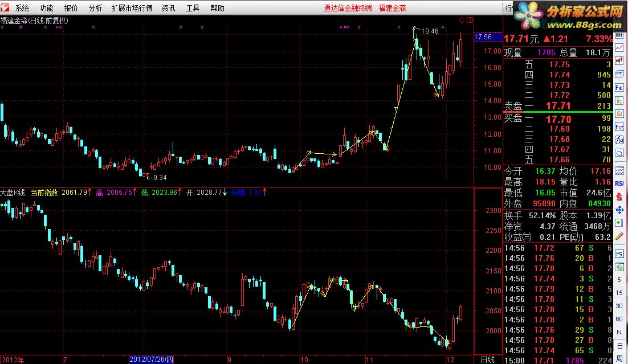This screenshot has width=628, height=364.
Task: Open the 工具 menu
Action: pos(193,8)
